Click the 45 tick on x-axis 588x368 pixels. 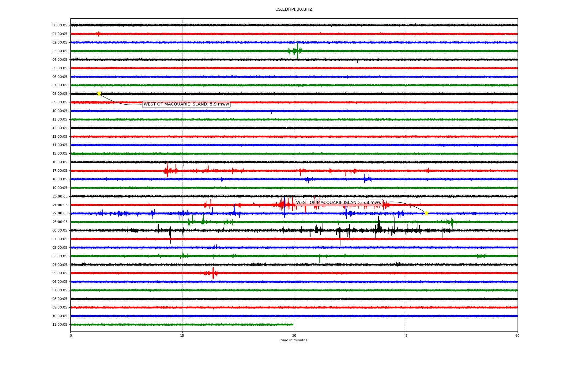pyautogui.click(x=406, y=335)
